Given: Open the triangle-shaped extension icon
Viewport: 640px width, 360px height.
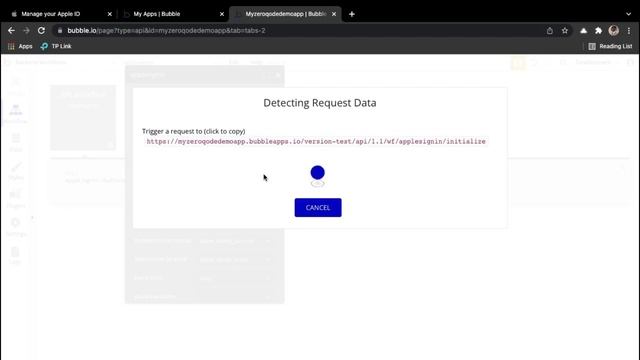Looking at the screenshot, I should coord(584,31).
